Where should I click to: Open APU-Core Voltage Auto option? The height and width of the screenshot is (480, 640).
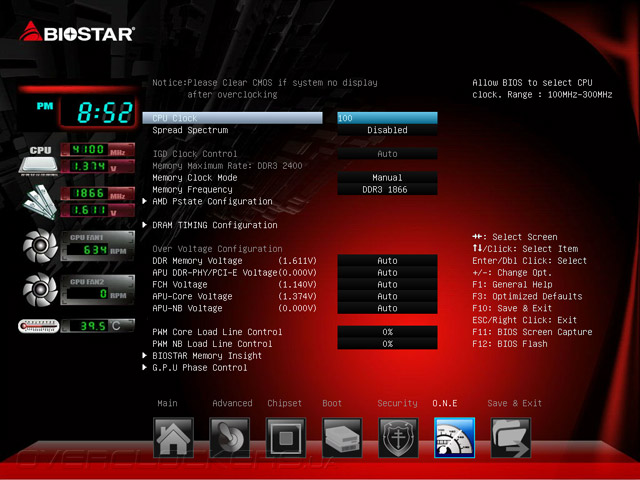(387, 296)
